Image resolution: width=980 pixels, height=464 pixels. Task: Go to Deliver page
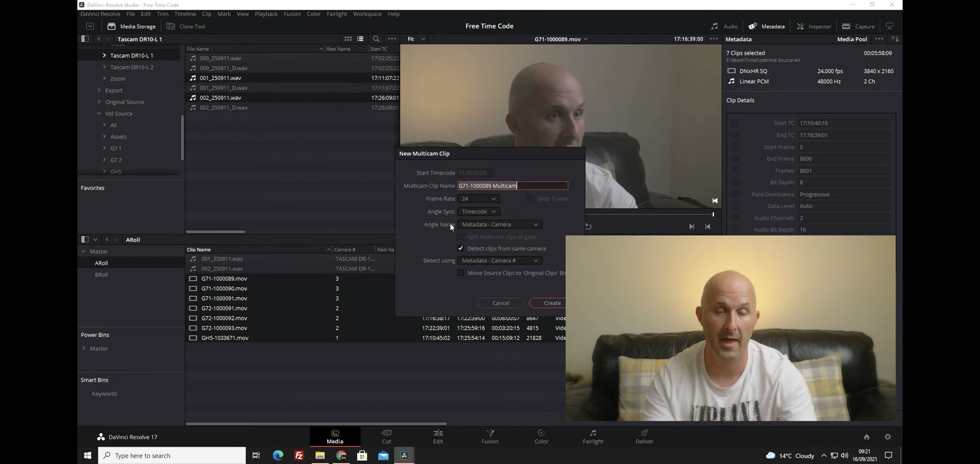(644, 437)
